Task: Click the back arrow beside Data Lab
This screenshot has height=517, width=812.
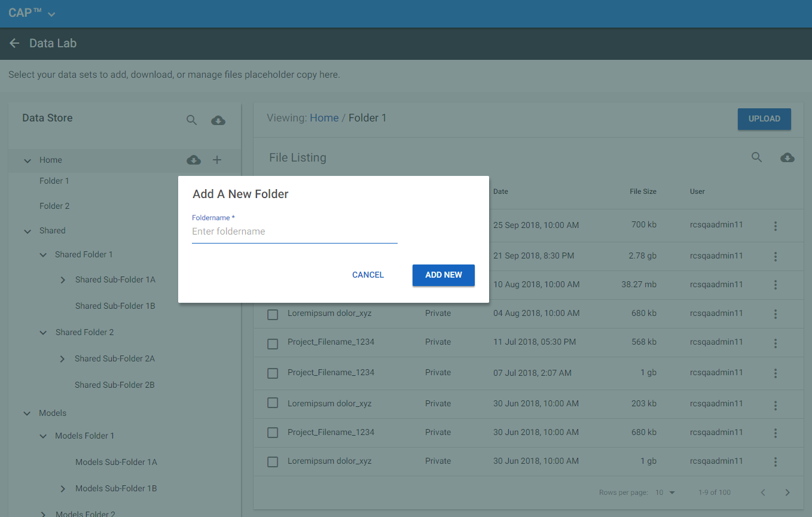Action: 14,43
